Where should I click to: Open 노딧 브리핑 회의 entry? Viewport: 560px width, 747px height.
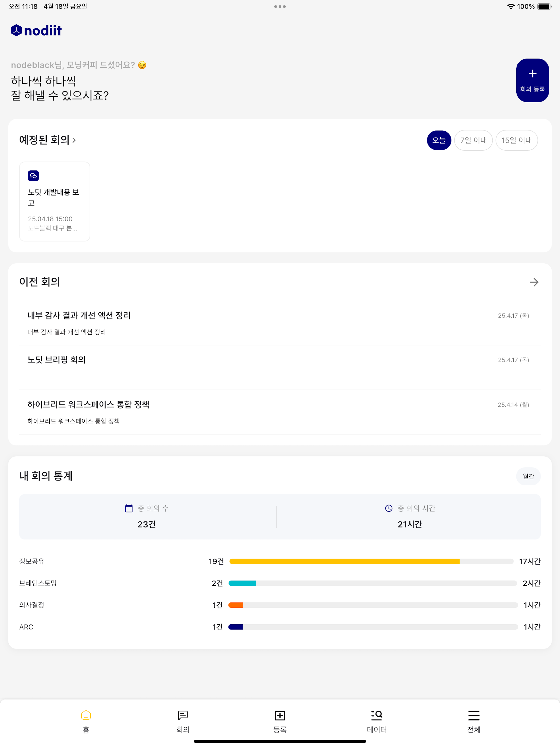pos(56,360)
